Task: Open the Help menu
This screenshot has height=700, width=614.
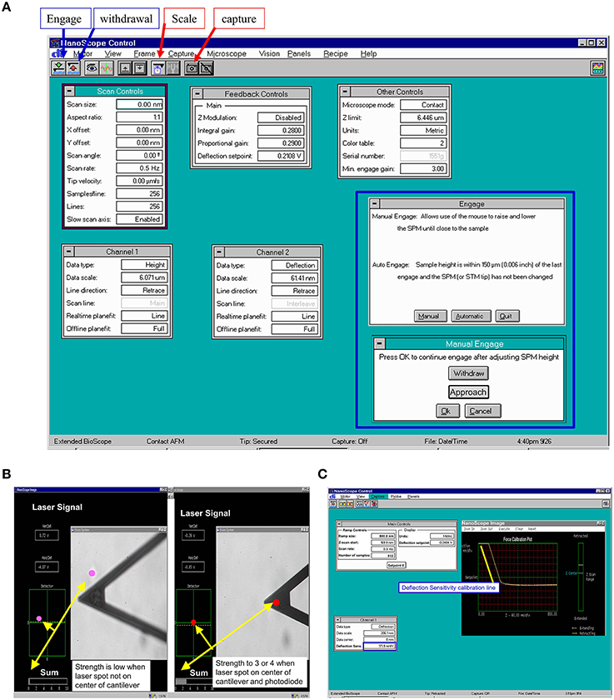Action: pos(368,53)
